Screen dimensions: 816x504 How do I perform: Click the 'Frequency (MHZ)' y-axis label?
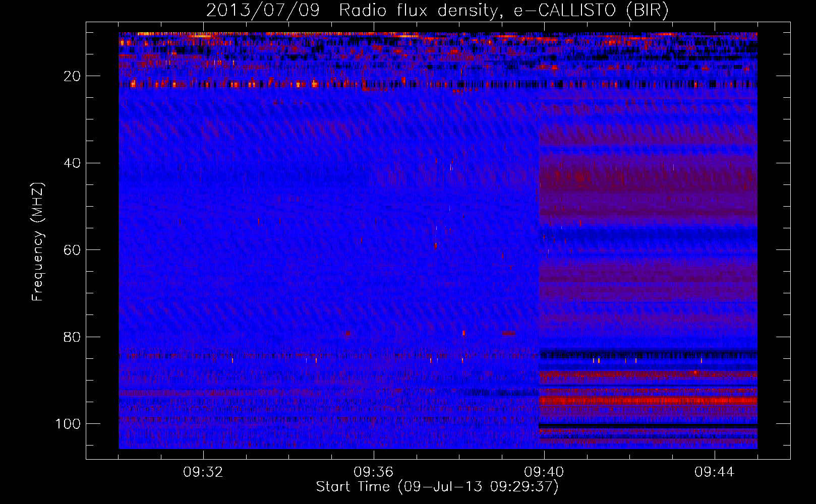(38, 242)
